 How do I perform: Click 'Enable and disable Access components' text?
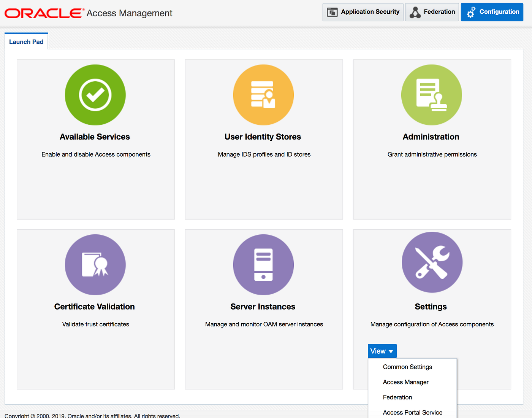[x=96, y=154]
